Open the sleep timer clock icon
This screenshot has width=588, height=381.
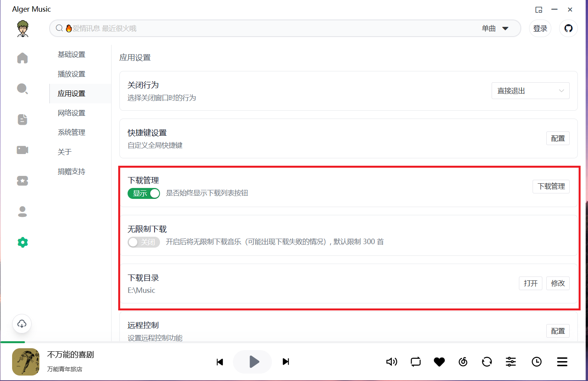coord(537,362)
